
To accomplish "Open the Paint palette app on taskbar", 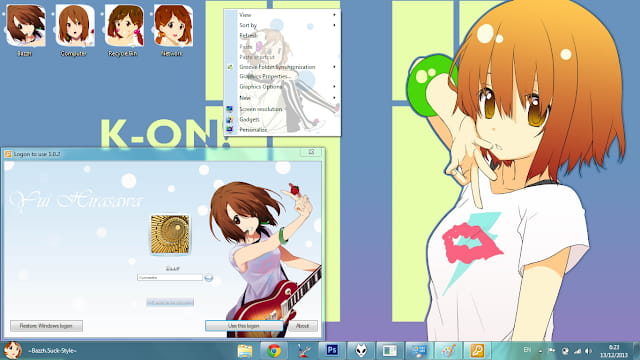I will [448, 351].
